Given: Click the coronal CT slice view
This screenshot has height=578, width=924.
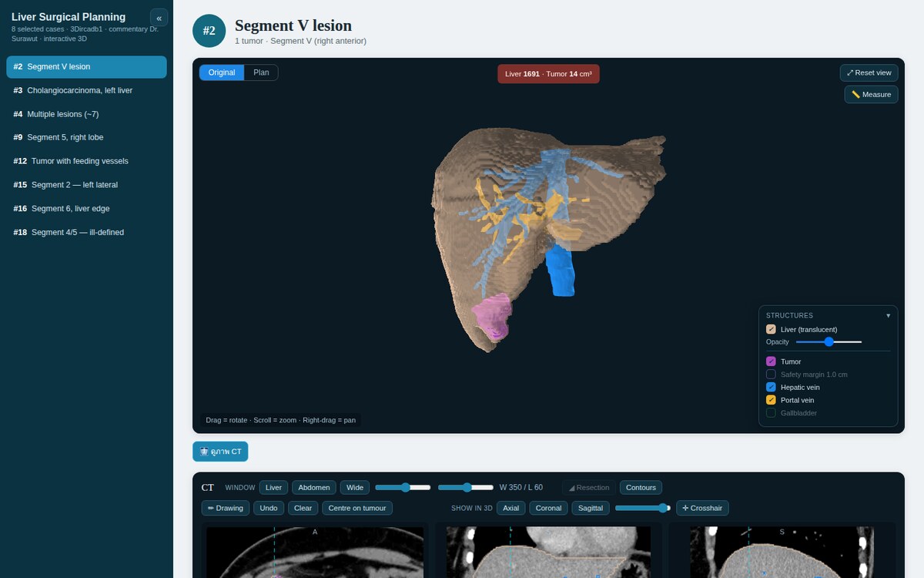Looking at the screenshot, I should click(x=548, y=552).
